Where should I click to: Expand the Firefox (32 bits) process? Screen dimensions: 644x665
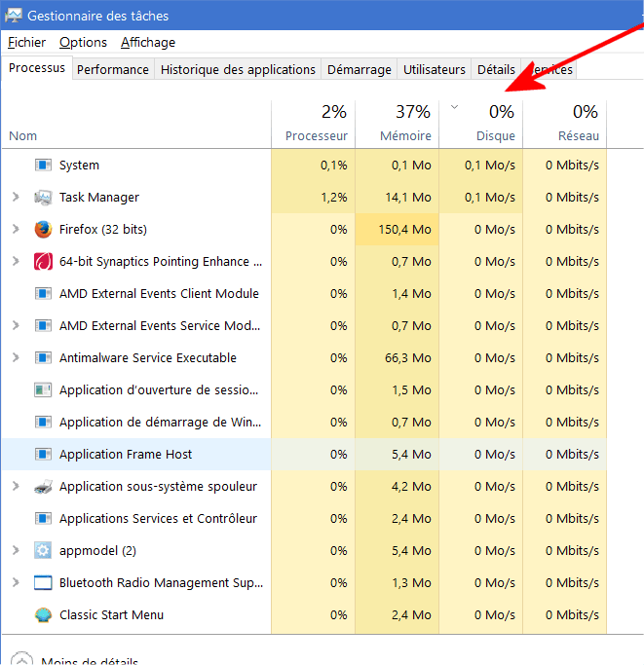pos(16,229)
